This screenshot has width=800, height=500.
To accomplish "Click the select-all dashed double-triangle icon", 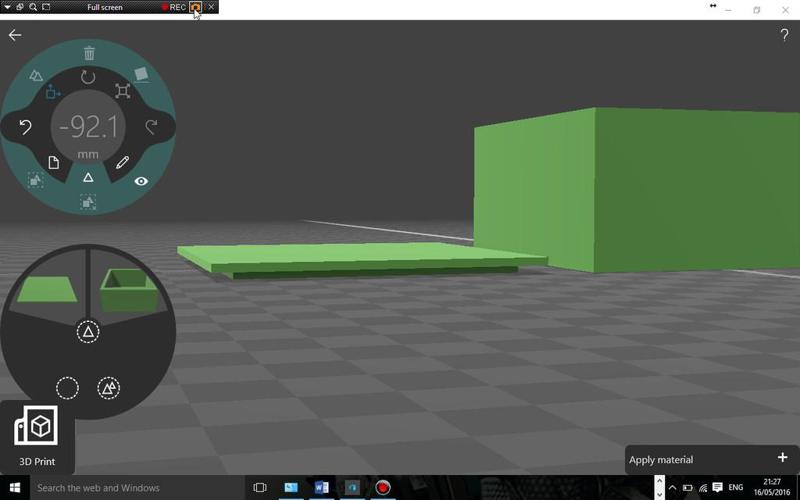I will [x=109, y=388].
